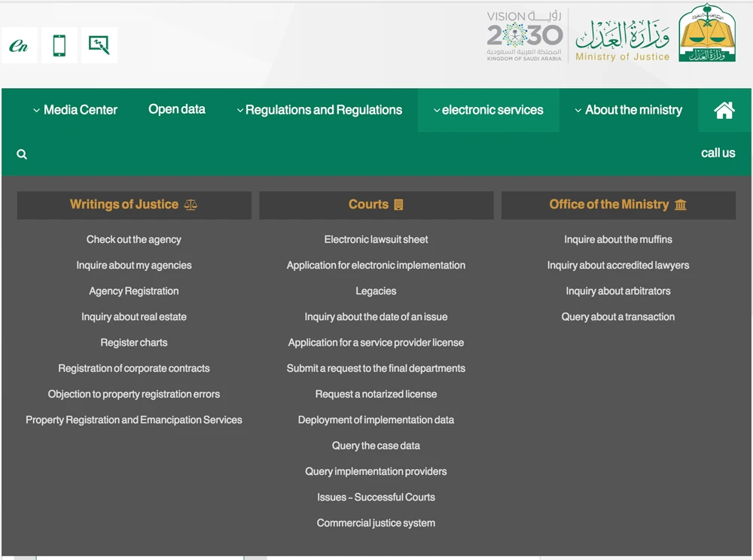The image size is (753, 560).
Task: Go to Agency Registration
Action: (x=134, y=291)
